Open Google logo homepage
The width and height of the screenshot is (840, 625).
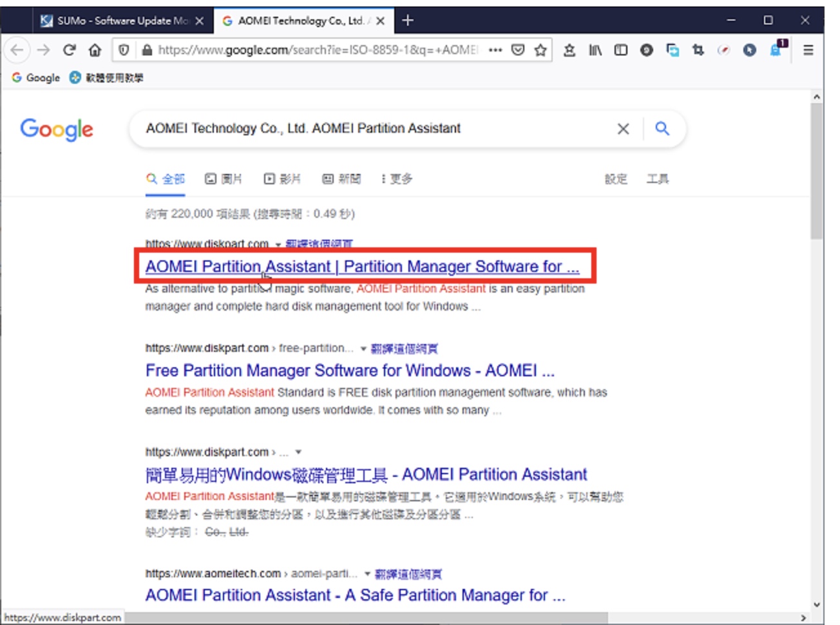pos(57,130)
